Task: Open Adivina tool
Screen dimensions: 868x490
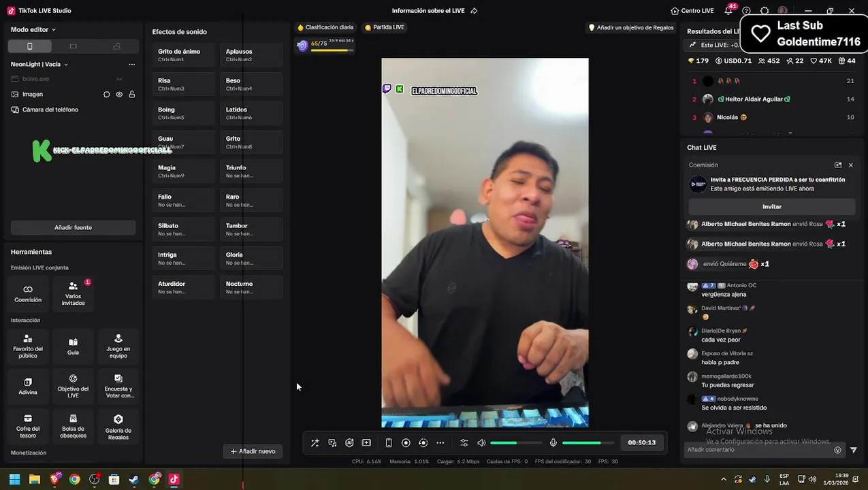Action: click(28, 387)
